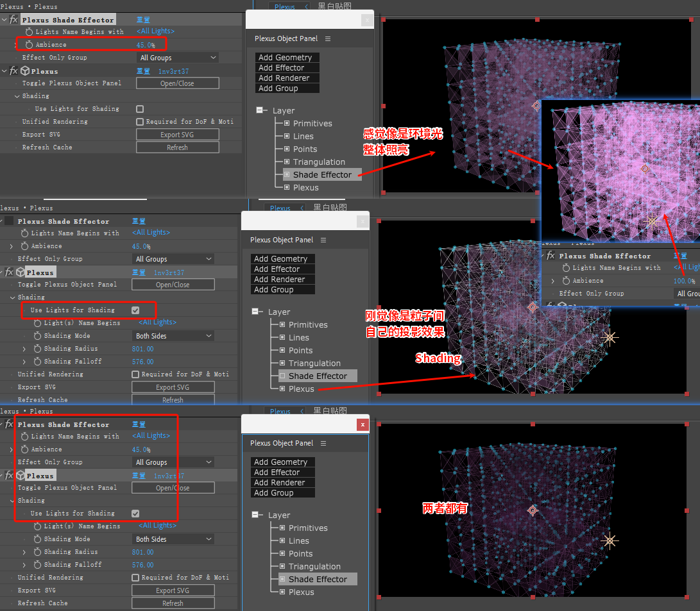This screenshot has height=611, width=700.
Task: Click Add Effector in middle Object Panel
Action: tap(283, 269)
